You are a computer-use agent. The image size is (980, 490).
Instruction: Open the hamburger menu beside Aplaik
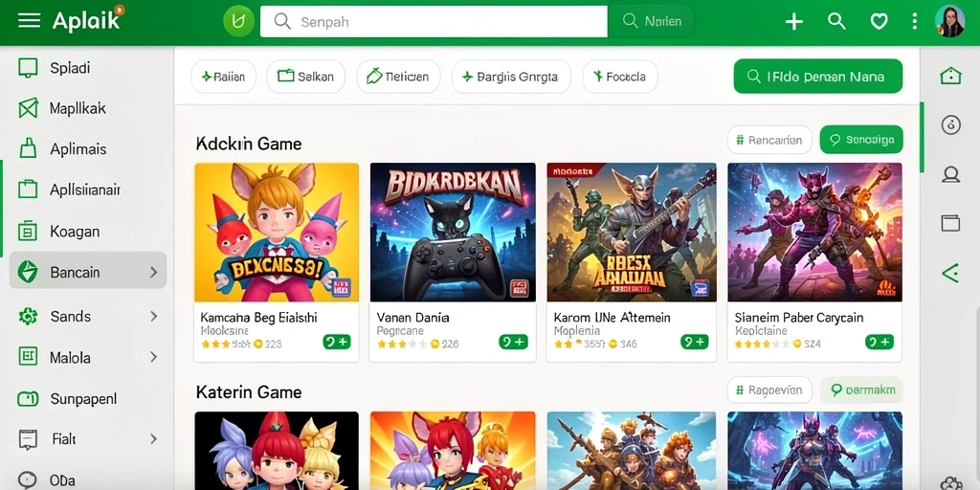[29, 21]
